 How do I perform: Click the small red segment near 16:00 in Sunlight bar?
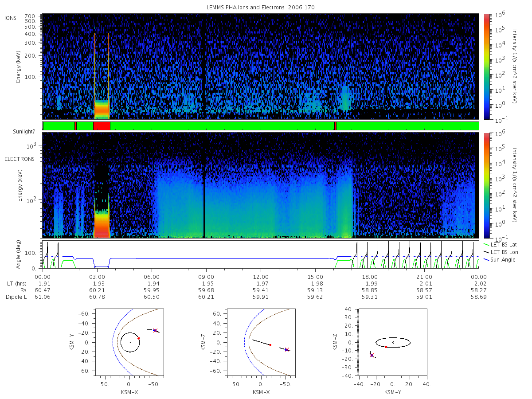(335, 126)
